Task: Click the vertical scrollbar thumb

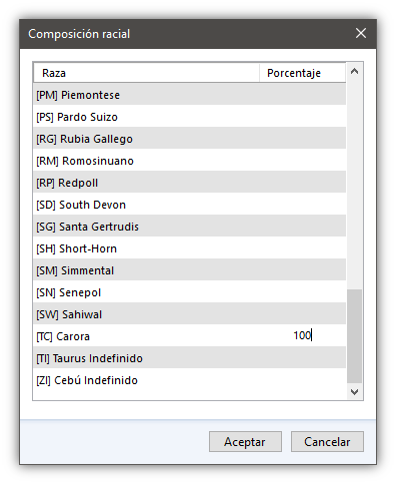Action: tap(354, 336)
